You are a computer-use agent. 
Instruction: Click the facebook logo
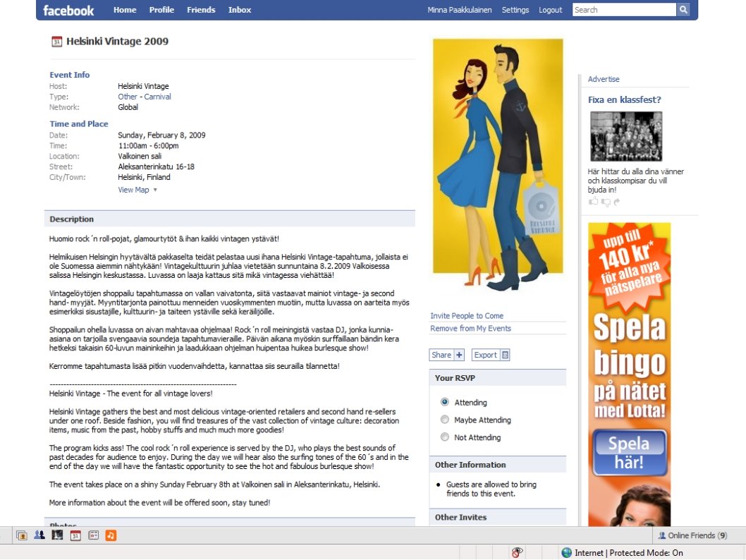point(68,10)
